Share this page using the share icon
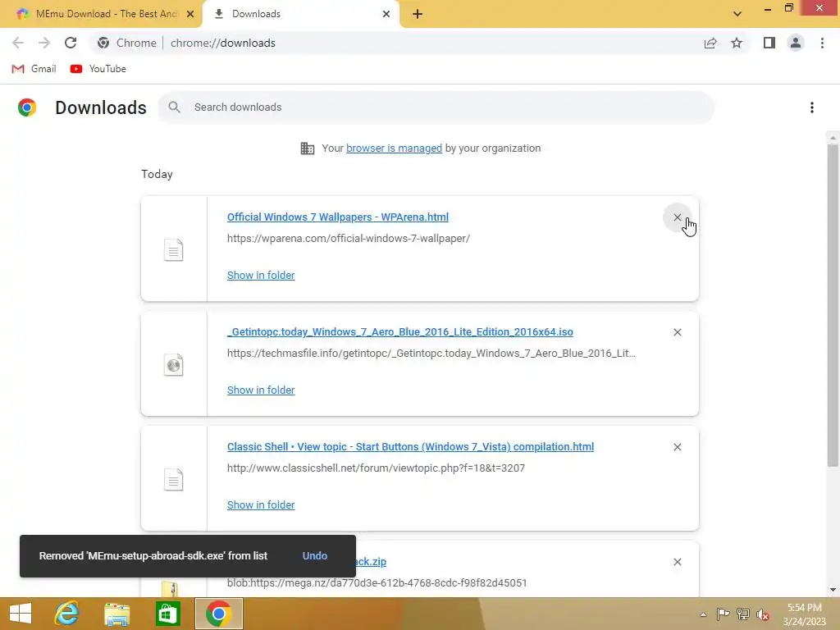 tap(710, 43)
